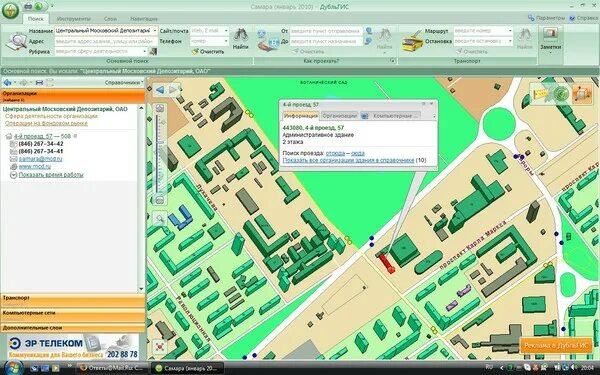Screen dimensions: 600x375
Task: Click the rubric catalog icon beside Рубрика field
Action: point(153,51)
